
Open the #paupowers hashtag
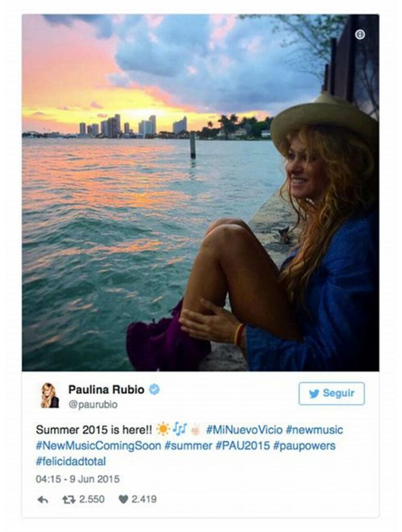point(304,445)
